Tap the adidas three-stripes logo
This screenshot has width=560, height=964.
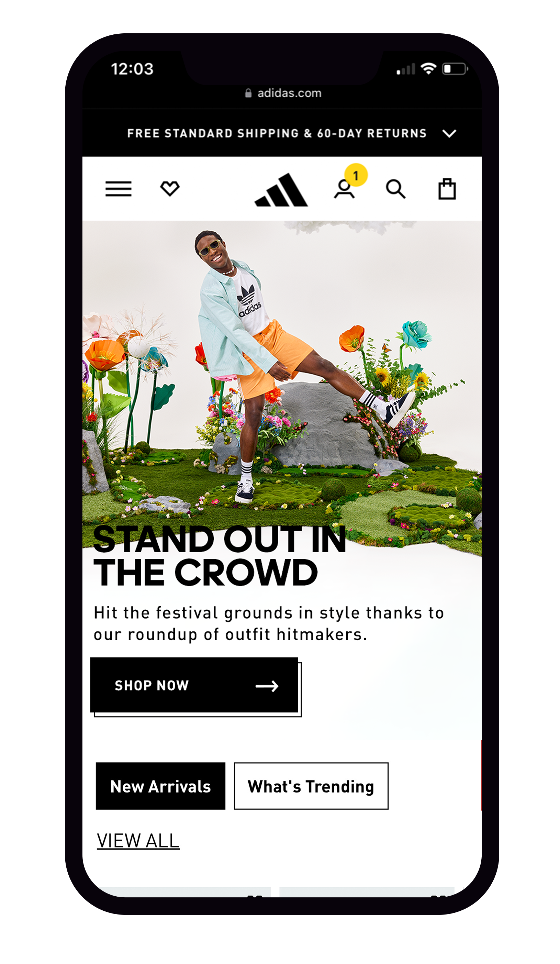[281, 190]
